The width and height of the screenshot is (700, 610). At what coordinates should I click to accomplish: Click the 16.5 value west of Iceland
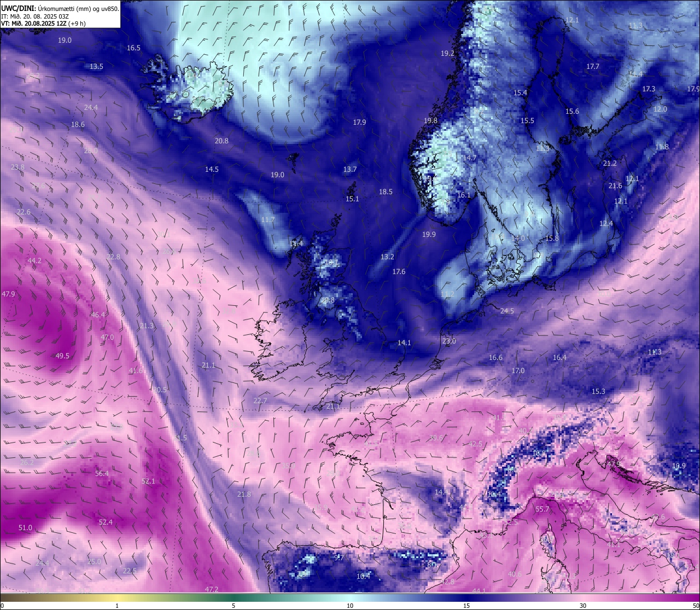133,48
